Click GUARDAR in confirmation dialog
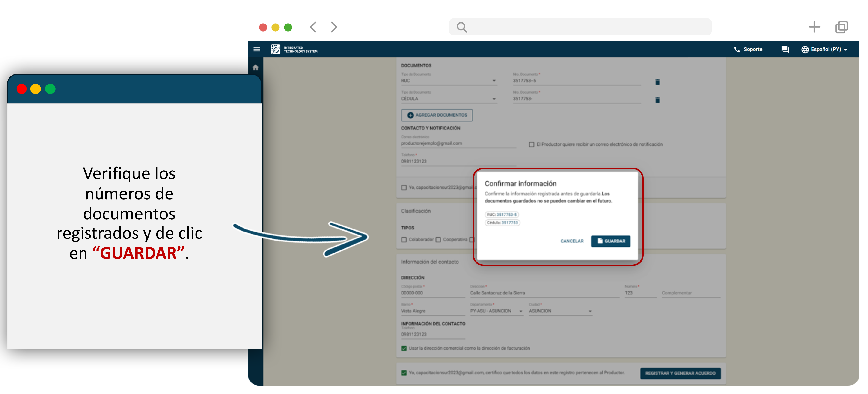The width and height of the screenshot is (868, 394). point(611,241)
